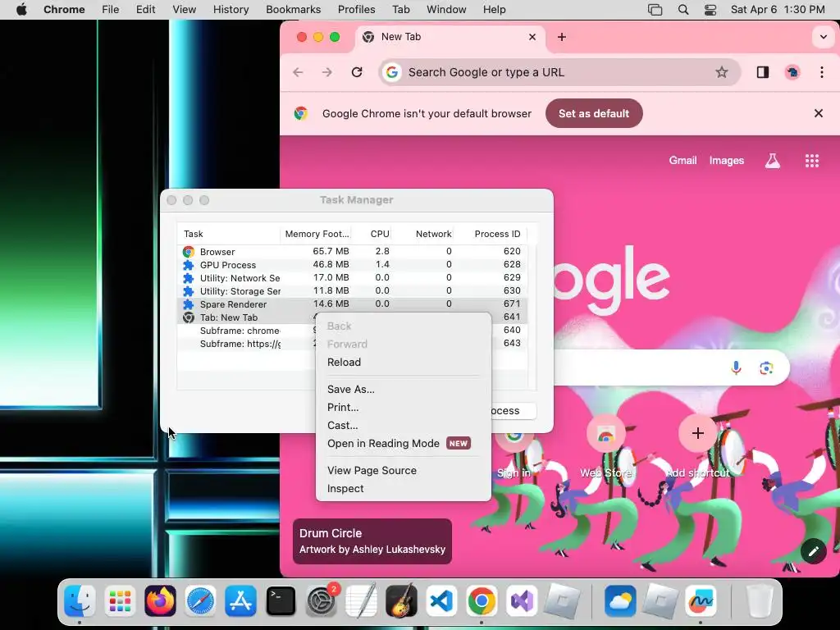Select the Spare Renderer row

(x=352, y=304)
